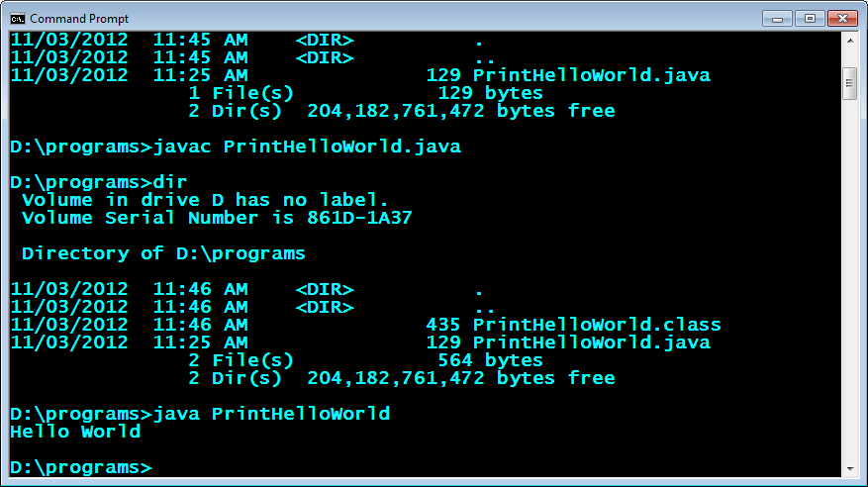The width and height of the screenshot is (868, 487).
Task: Click the scrollbar up arrow
Action: click(849, 42)
